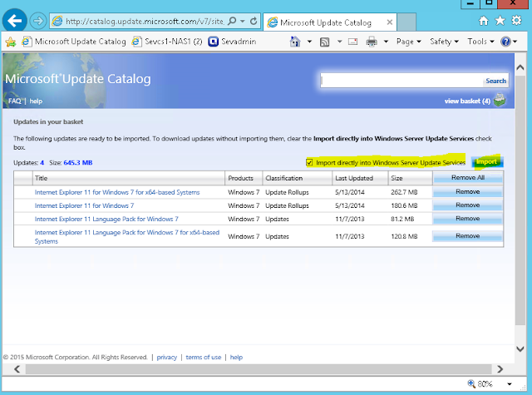Click the Print icon in command bar
This screenshot has height=395, width=532.
point(372,42)
